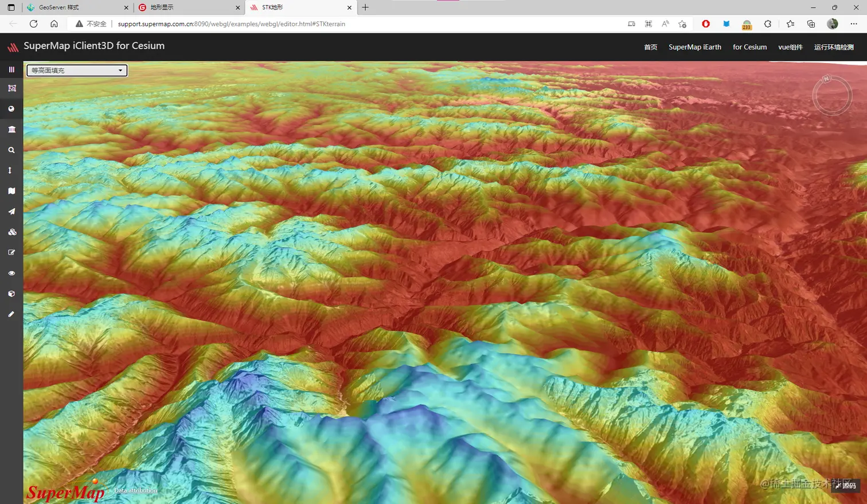867x504 pixels.
Task: Select the magnifier search icon in sidebar
Action: [x=11, y=150]
